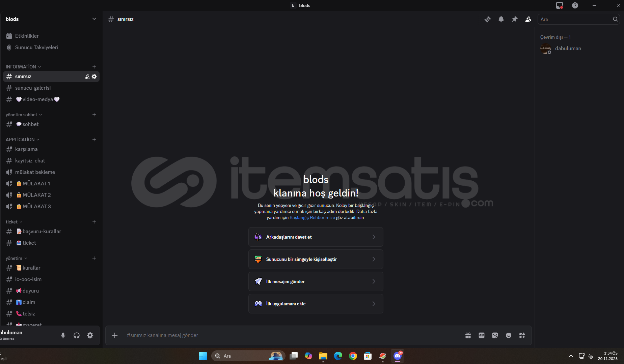624x364 pixels.
Task: Open the emoji picker
Action: tap(509, 335)
